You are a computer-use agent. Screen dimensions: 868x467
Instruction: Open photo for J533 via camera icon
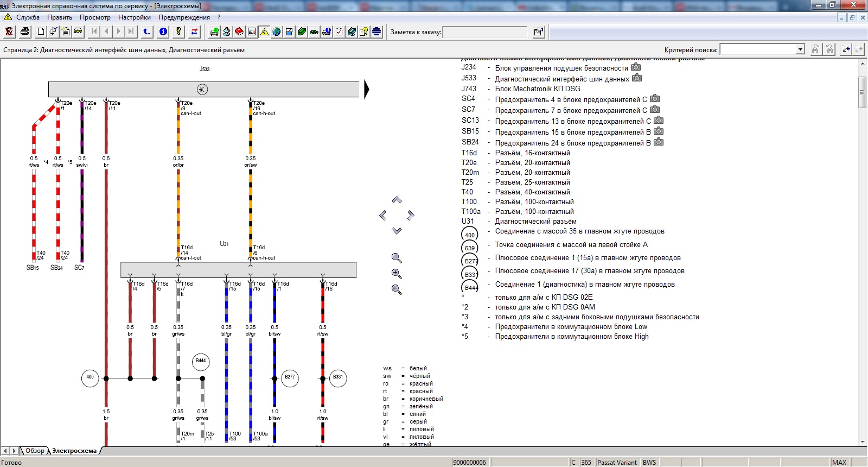pos(637,78)
